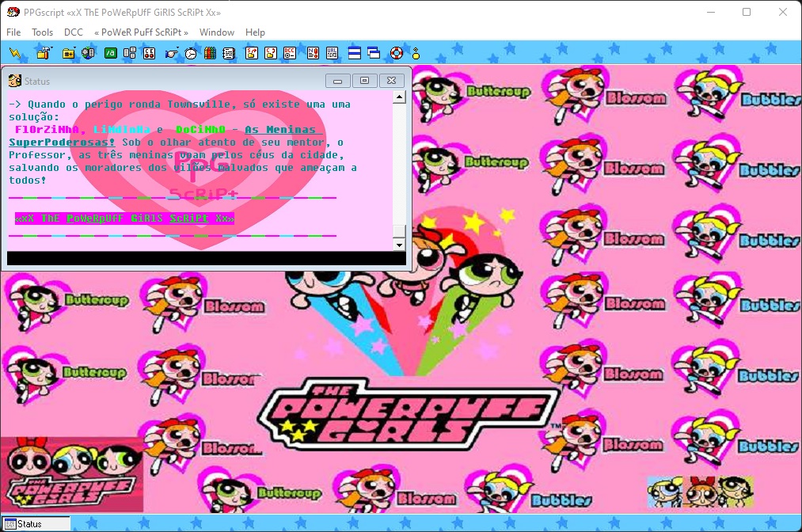Screen dimensions: 802x532
Task: Click the About icon at toolbar end
Action: (x=416, y=53)
